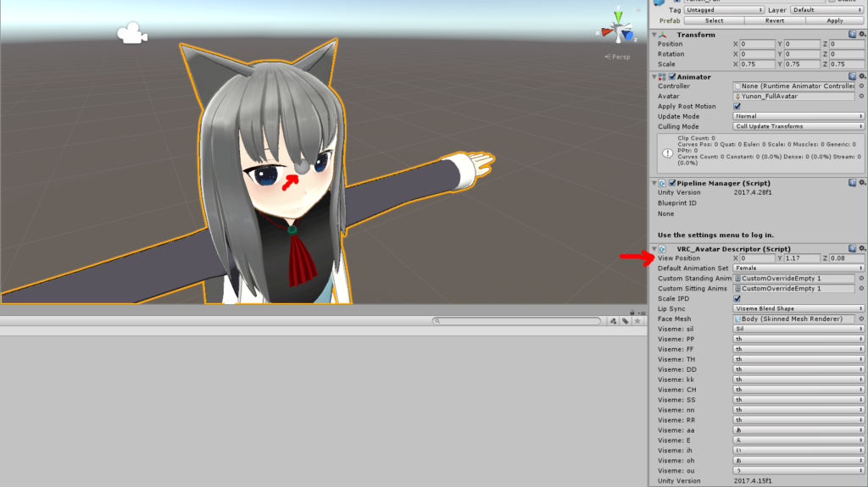Toggle Pipeline Manager enabled checkbox
Image resolution: width=868 pixels, height=487 pixels.
coord(672,183)
